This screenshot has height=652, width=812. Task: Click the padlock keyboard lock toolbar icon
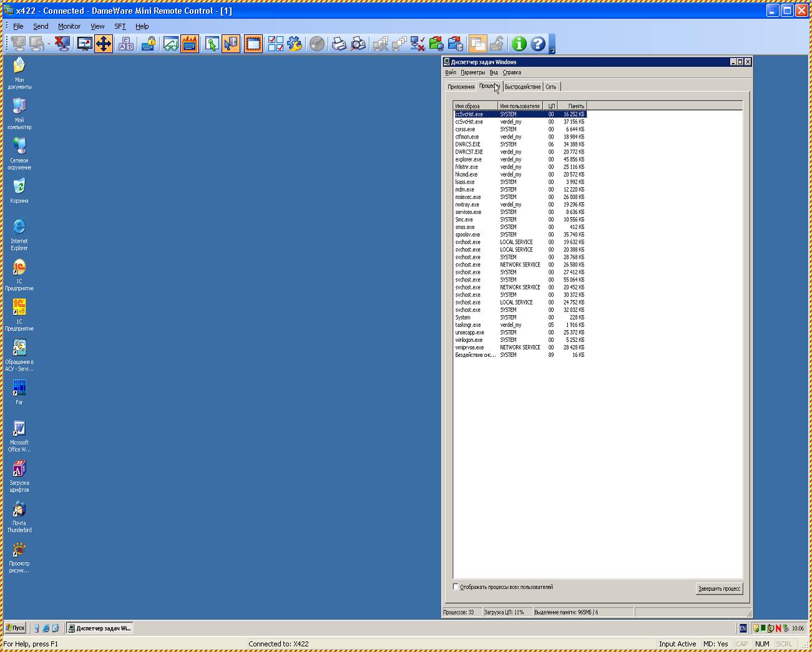pyautogui.click(x=149, y=44)
